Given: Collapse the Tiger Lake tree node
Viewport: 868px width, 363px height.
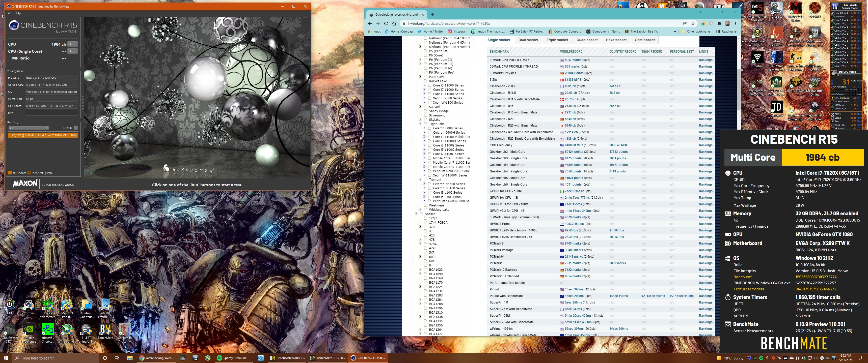Looking at the screenshot, I should [x=420, y=124].
